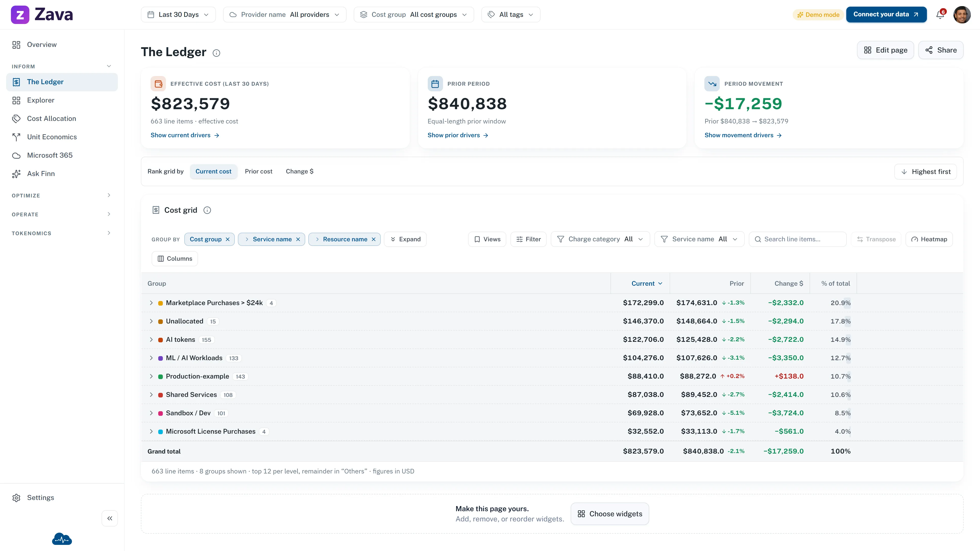Open Filter options
The image size is (980, 551).
[528, 239]
